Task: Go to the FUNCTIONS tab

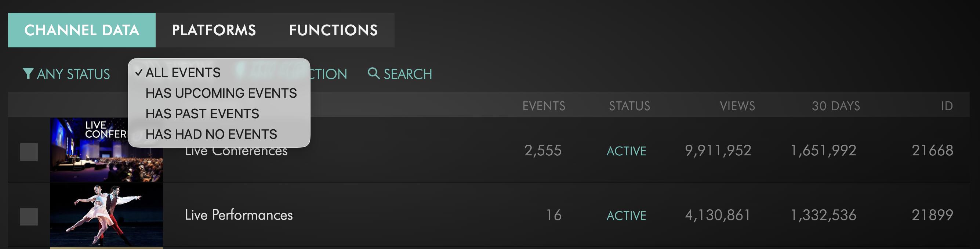Action: point(333,30)
